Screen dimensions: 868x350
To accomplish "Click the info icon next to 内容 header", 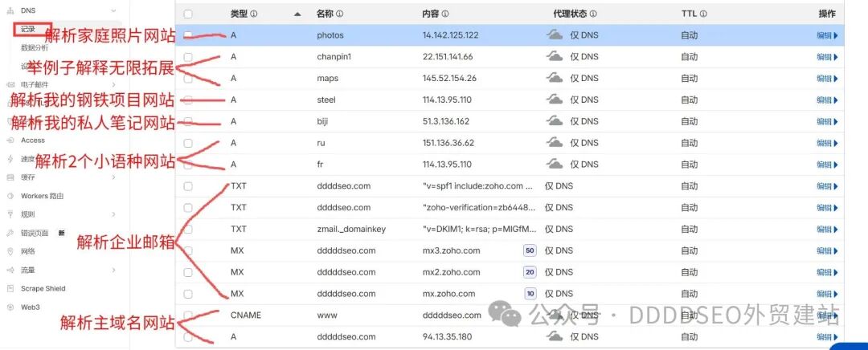I will click(445, 14).
